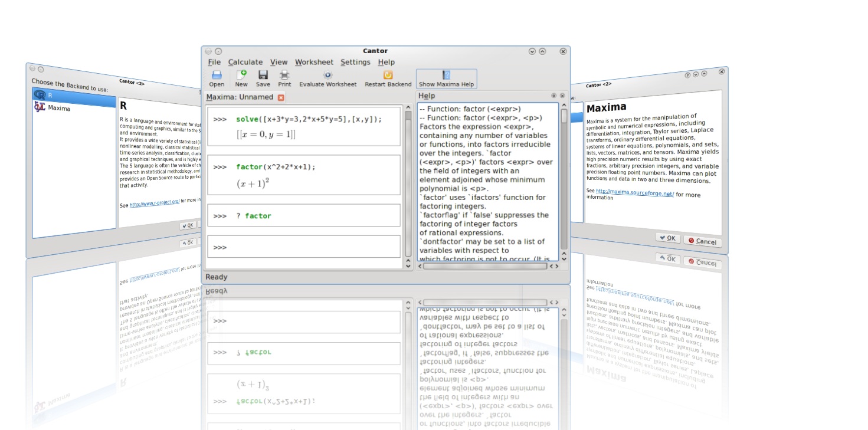Expand the Settings menu
The width and height of the screenshot is (868, 430).
click(355, 62)
